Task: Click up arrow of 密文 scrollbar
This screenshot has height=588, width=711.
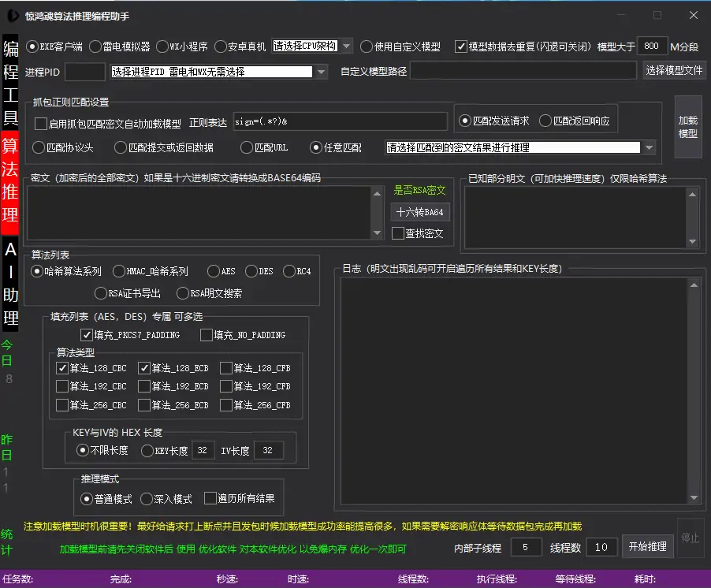Action: (377, 194)
